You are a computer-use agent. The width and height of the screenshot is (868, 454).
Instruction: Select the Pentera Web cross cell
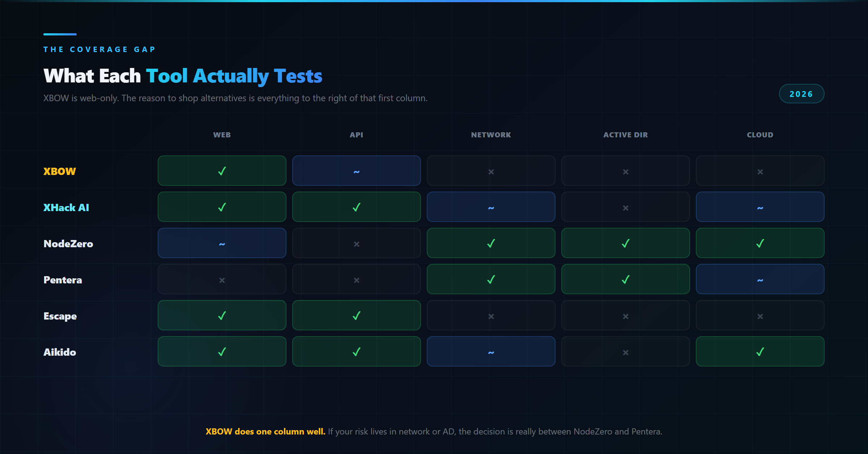click(222, 279)
